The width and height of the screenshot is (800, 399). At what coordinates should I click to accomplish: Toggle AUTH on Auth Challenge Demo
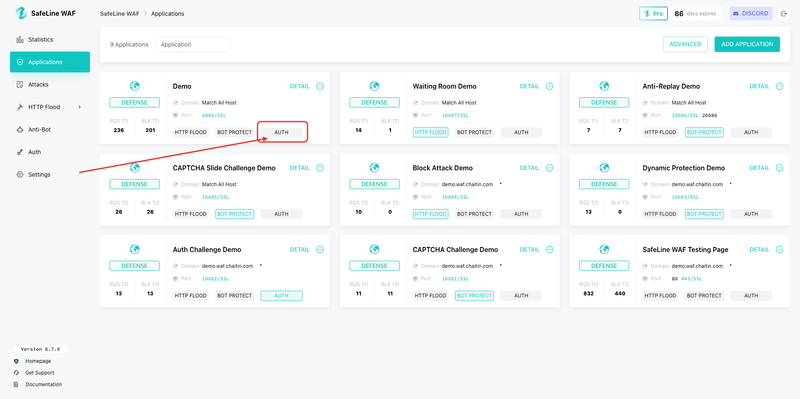tap(282, 295)
